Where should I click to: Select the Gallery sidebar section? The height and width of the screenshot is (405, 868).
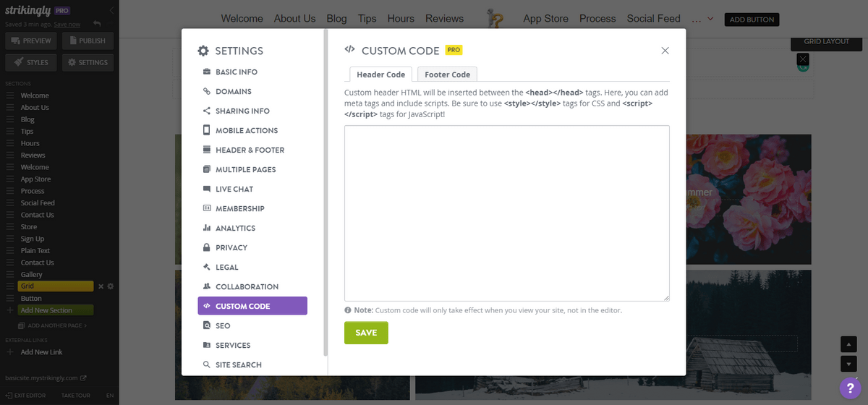pyautogui.click(x=32, y=275)
